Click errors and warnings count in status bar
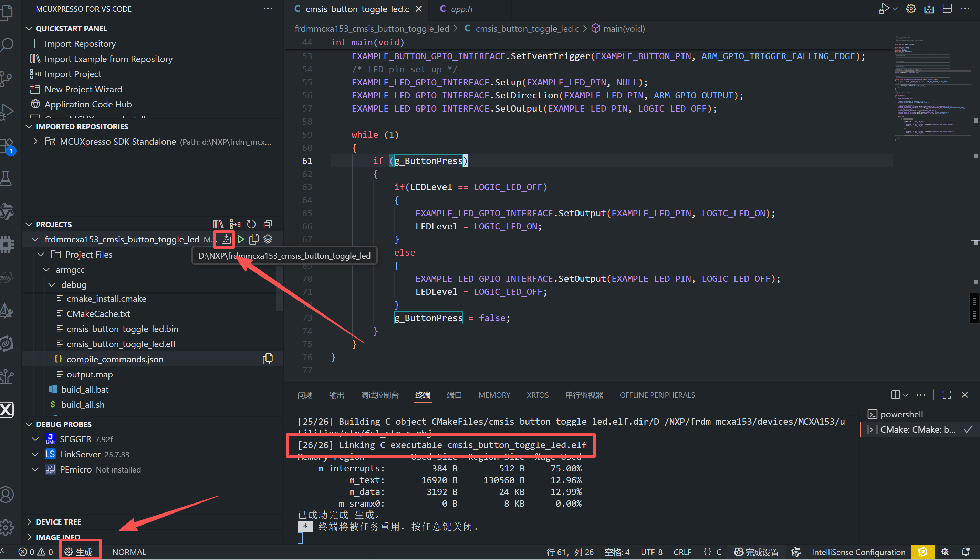The width and height of the screenshot is (980, 560). coord(36,552)
